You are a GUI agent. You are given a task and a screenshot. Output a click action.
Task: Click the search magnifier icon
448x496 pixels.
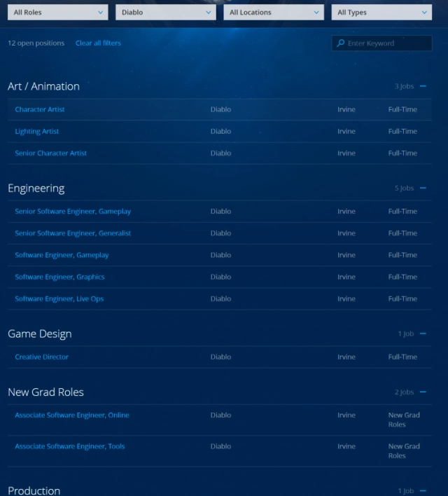(x=341, y=43)
